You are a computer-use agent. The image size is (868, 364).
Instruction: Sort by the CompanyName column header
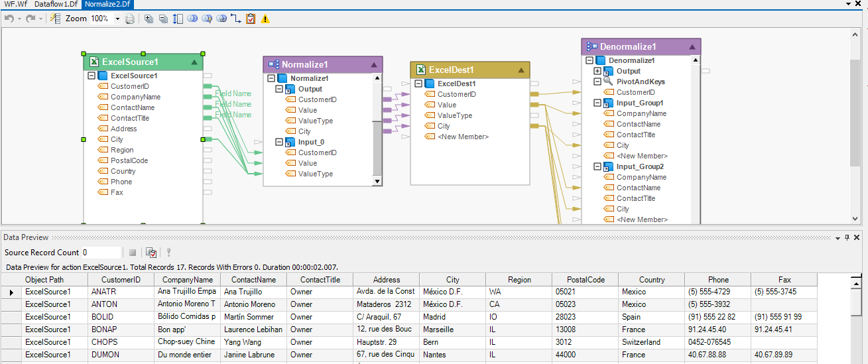coord(187,280)
